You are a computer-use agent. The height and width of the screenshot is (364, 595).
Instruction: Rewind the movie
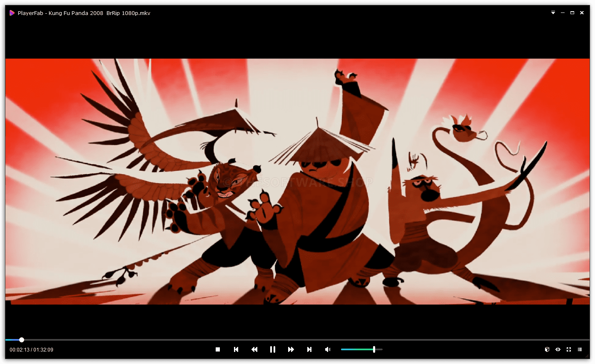tap(254, 349)
